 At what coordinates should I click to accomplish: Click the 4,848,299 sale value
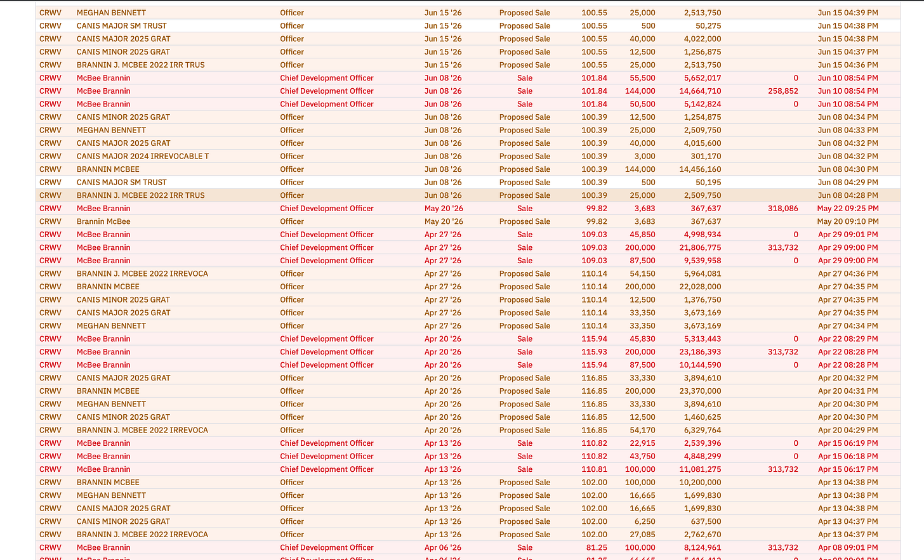[703, 456]
